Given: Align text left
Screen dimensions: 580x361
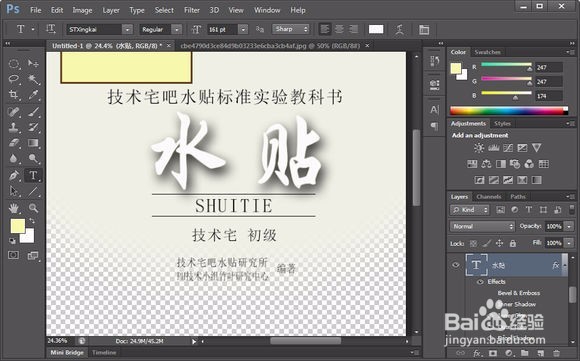Looking at the screenshot, I should [x=325, y=29].
